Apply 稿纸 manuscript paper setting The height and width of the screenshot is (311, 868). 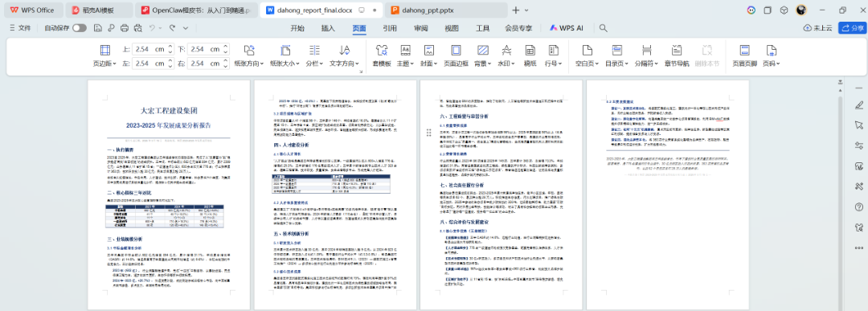tap(530, 56)
